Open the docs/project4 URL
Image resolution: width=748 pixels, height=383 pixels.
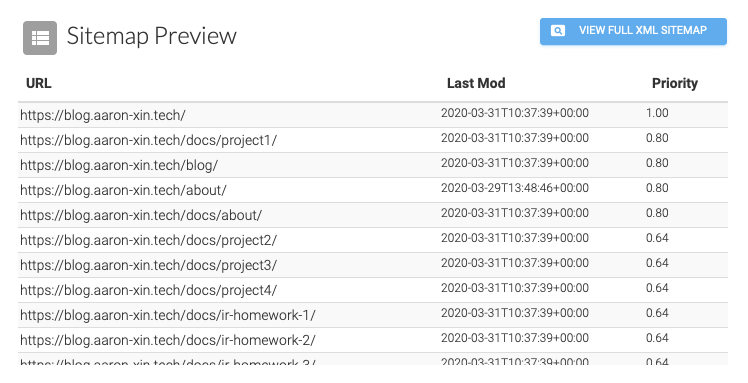pos(148,290)
